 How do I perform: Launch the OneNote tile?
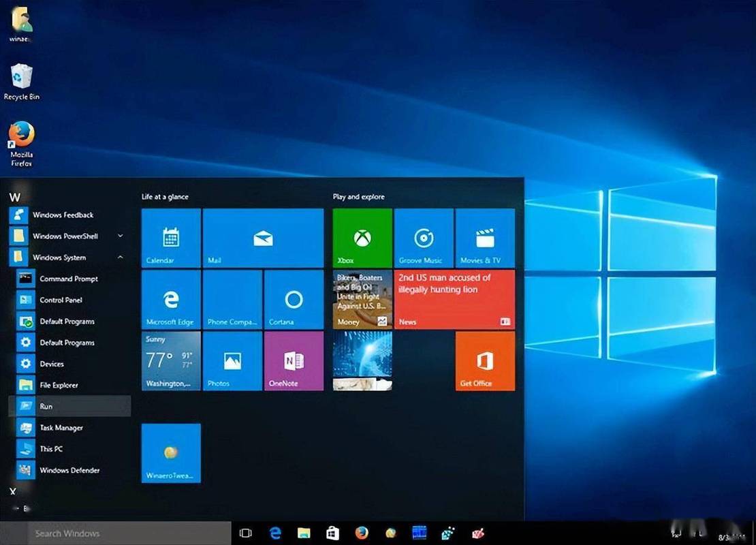click(293, 360)
